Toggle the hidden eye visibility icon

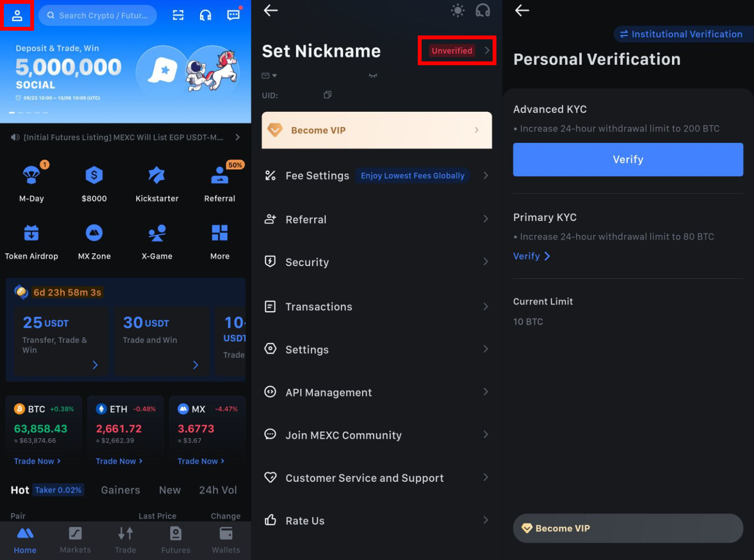click(x=373, y=76)
